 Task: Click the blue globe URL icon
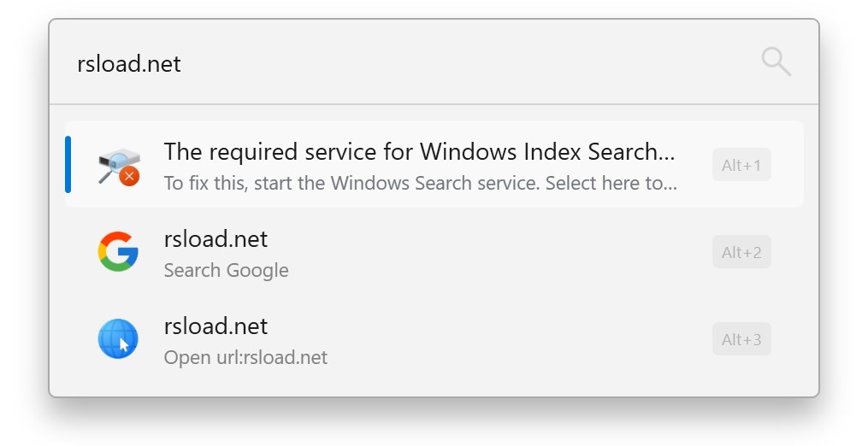tap(118, 339)
